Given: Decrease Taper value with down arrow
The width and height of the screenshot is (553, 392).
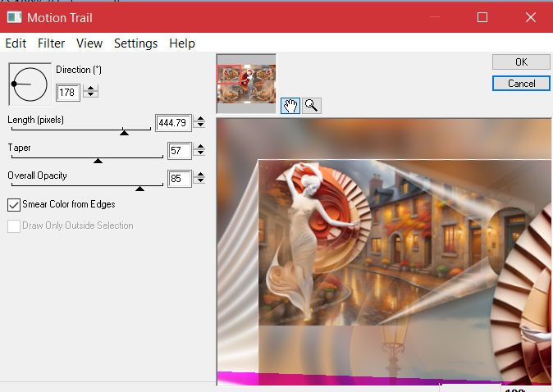Looking at the screenshot, I should (x=200, y=154).
